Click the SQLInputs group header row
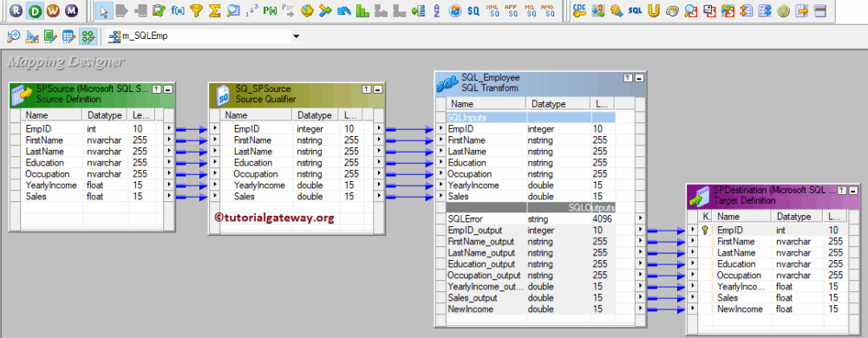Screen dimensions: 868x338 [x=531, y=117]
